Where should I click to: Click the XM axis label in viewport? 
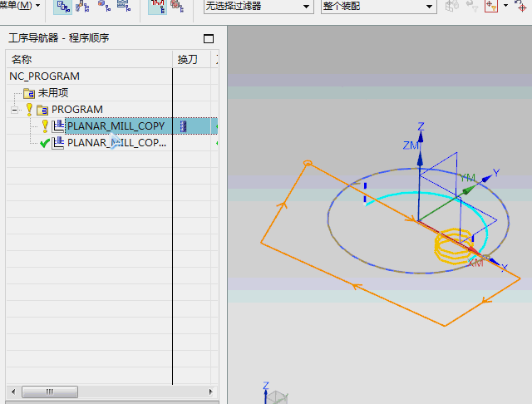click(475, 263)
